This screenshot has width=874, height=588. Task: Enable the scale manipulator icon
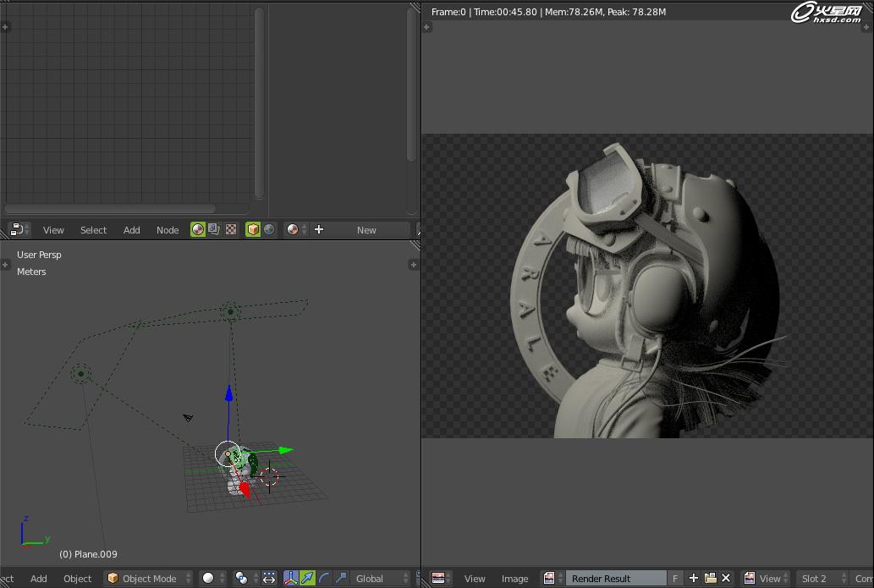click(x=341, y=579)
